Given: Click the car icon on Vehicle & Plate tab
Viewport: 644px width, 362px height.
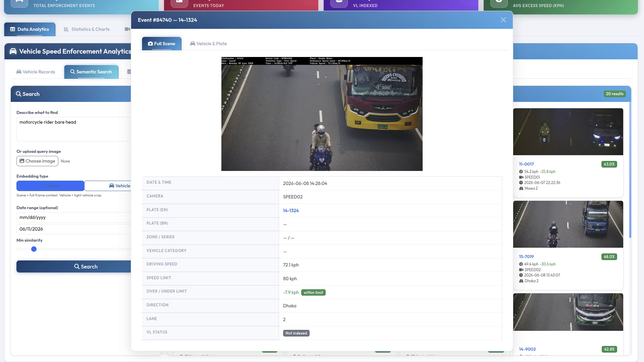Looking at the screenshot, I should pos(193,44).
